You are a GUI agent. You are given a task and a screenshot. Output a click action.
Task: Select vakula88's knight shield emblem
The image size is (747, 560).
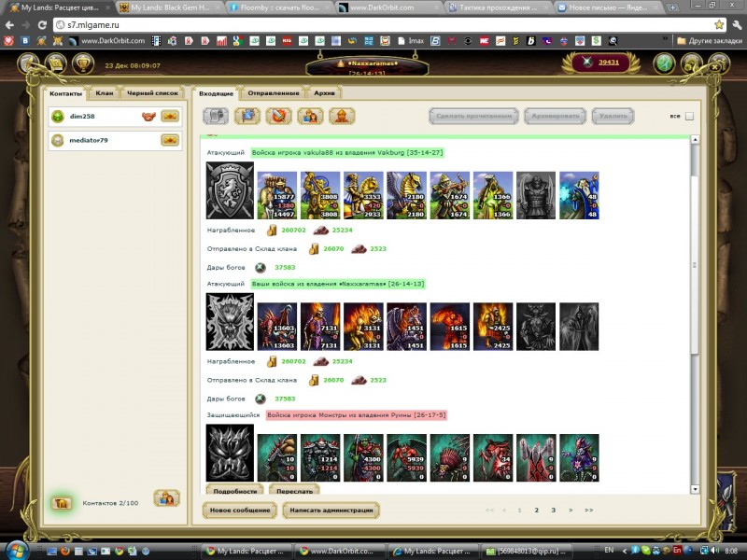(x=230, y=190)
